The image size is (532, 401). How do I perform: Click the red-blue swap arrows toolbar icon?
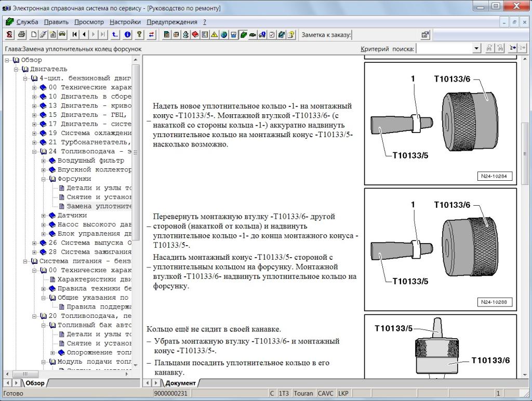(x=151, y=35)
